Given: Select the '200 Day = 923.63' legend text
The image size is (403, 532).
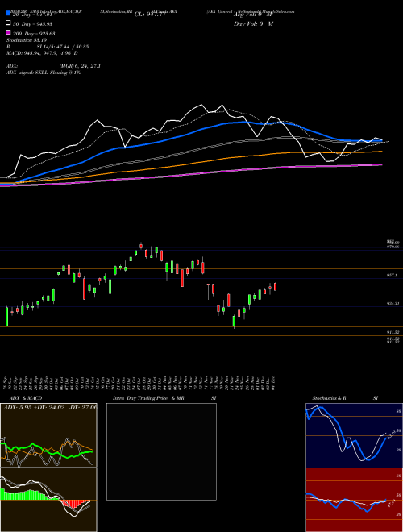Looking at the screenshot, I should tap(35, 34).
